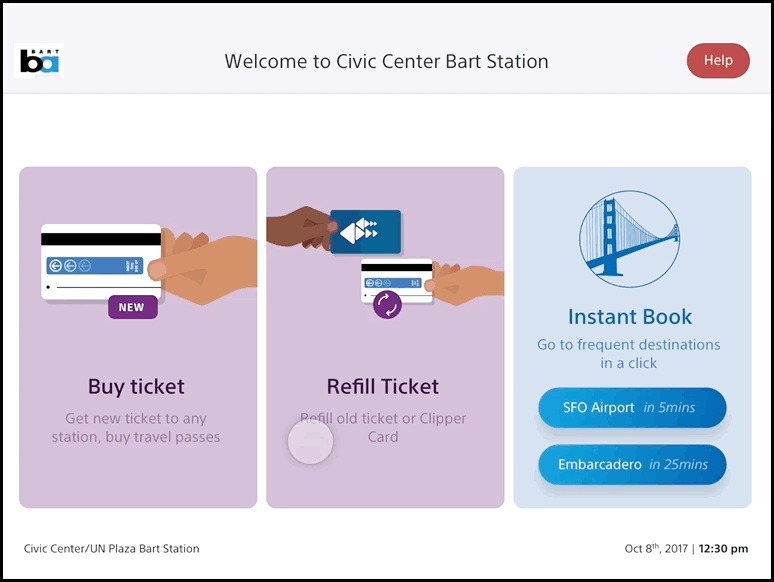Tap the Golden Gate Bridge icon
The height and width of the screenshot is (582, 774).
629,240
